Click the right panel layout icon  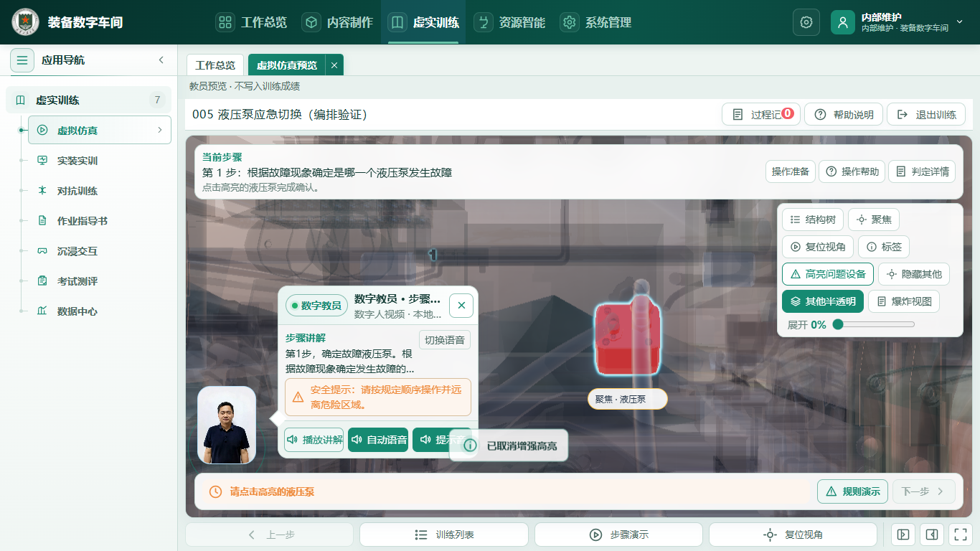coord(931,534)
